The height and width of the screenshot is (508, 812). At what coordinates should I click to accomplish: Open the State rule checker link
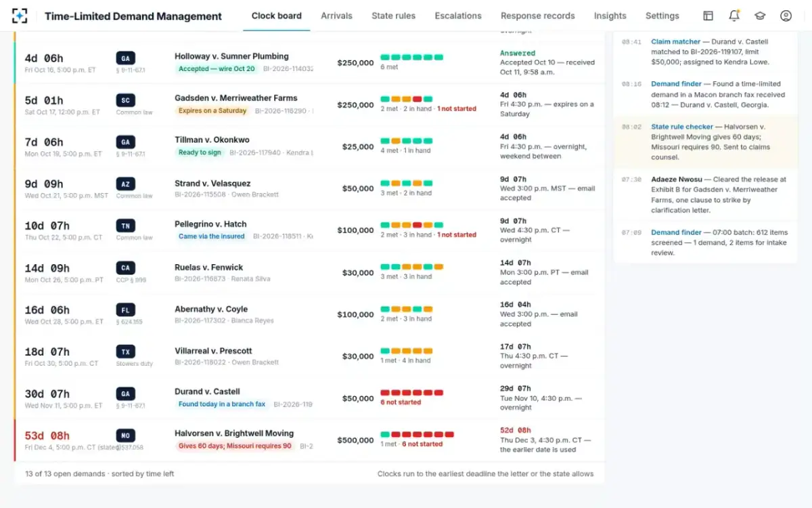682,127
